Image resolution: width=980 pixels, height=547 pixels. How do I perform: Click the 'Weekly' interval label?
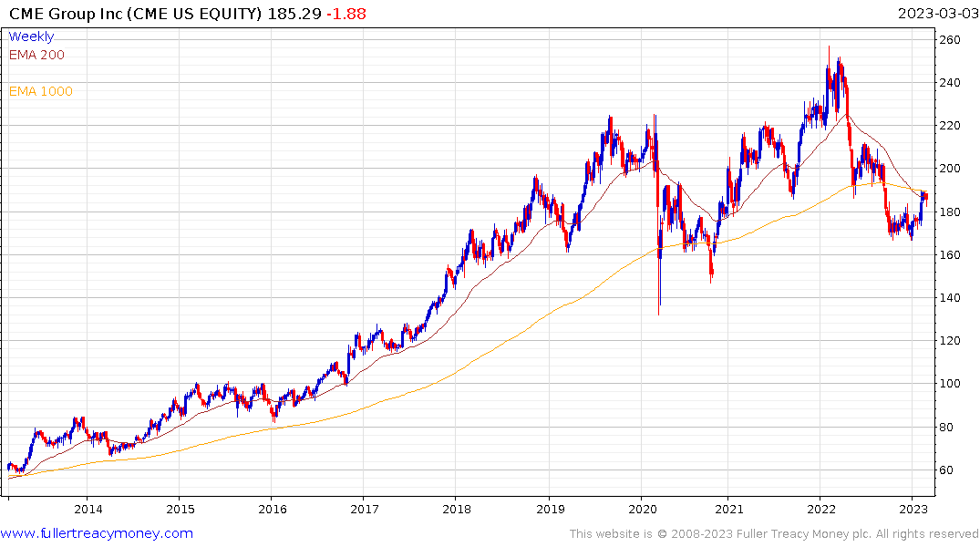[31, 36]
